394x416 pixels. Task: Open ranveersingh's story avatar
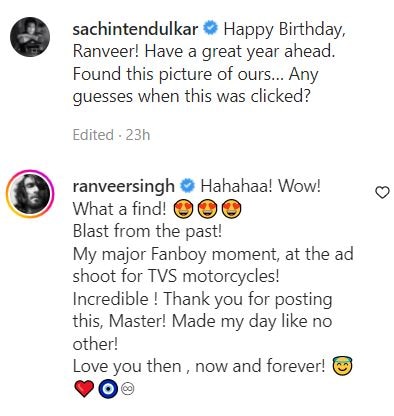click(x=30, y=193)
